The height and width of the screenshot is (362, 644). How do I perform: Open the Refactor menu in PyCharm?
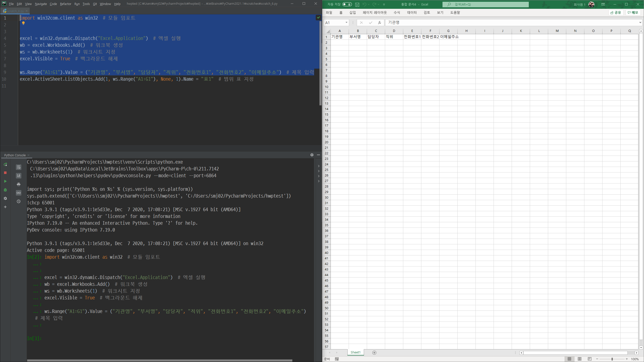[65, 4]
